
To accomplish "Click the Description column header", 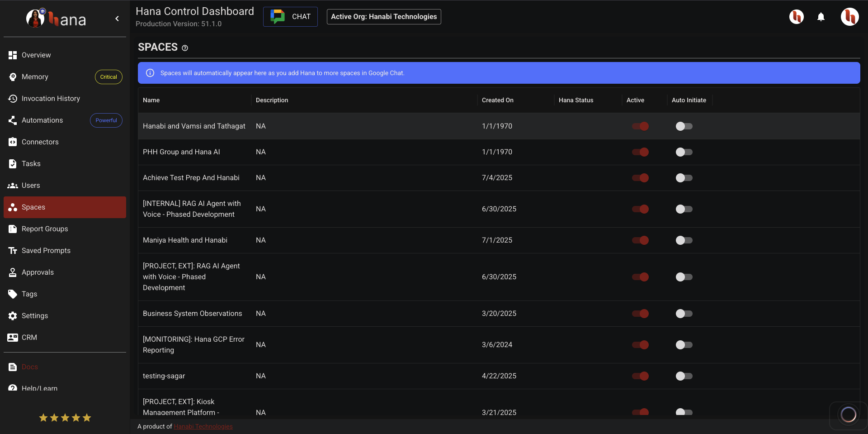I will tap(272, 100).
